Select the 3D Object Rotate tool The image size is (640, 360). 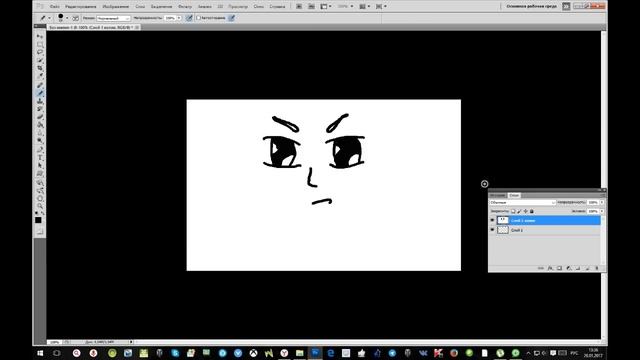coord(40,182)
